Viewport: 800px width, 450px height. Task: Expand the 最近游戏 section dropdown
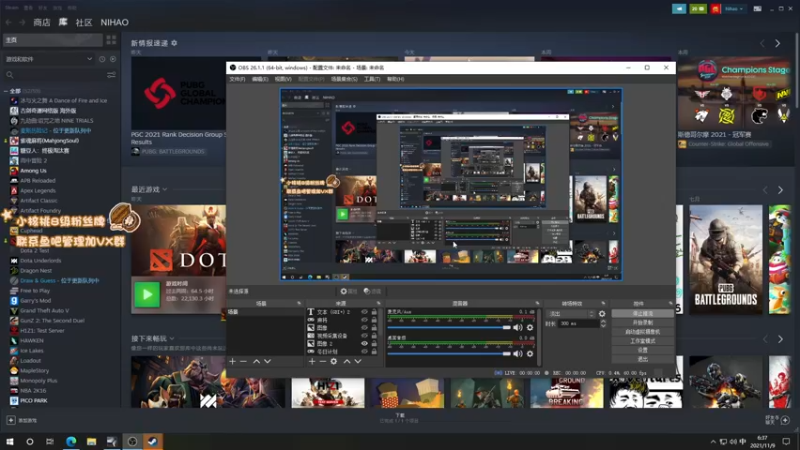pyautogui.click(x=164, y=189)
